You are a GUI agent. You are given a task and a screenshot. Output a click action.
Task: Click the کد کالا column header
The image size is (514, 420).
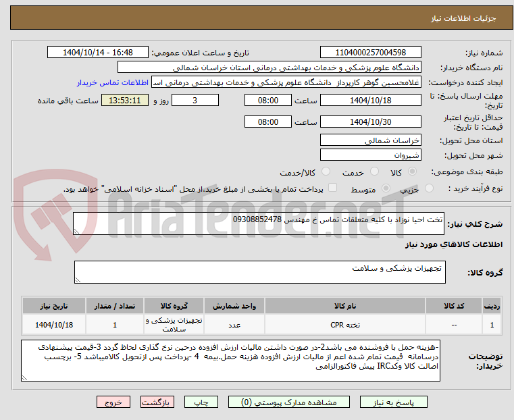coord(454,306)
